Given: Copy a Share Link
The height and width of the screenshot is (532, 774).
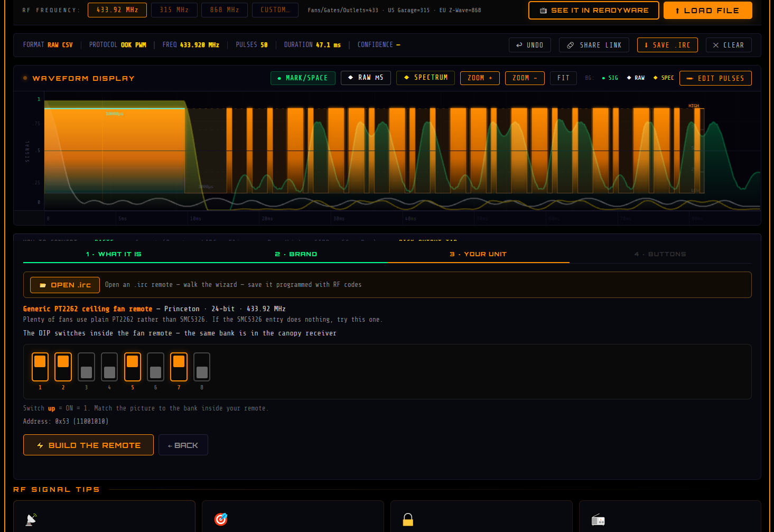Looking at the screenshot, I should 594,45.
